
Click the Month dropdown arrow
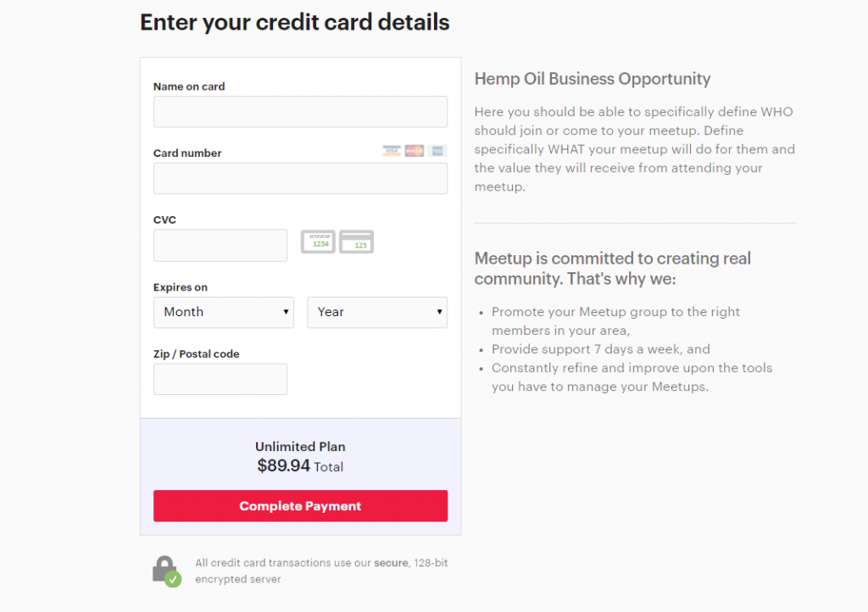(x=286, y=312)
